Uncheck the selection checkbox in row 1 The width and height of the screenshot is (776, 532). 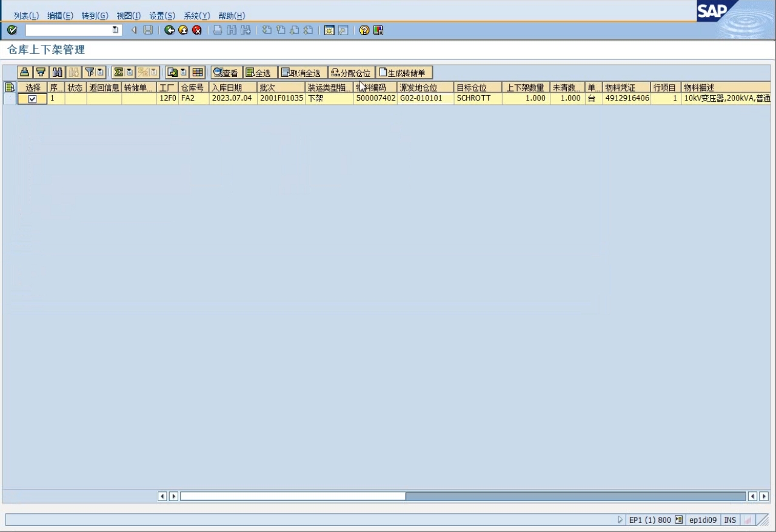[x=33, y=99]
